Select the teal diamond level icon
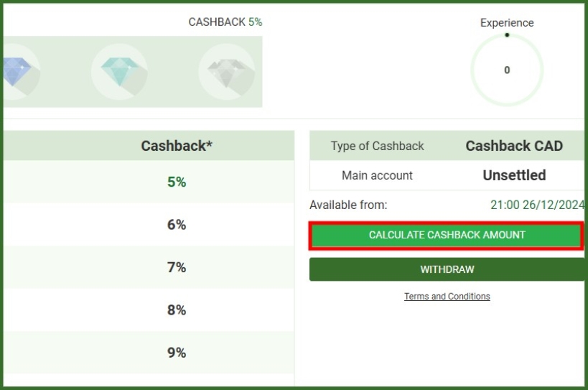This screenshot has width=588, height=390. (x=120, y=71)
